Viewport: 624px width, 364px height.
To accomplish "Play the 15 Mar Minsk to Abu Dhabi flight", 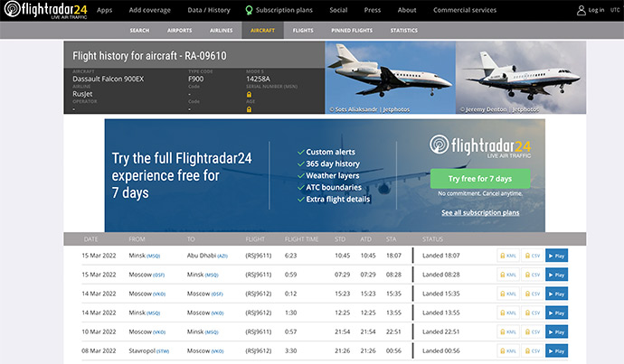I will tap(556, 256).
